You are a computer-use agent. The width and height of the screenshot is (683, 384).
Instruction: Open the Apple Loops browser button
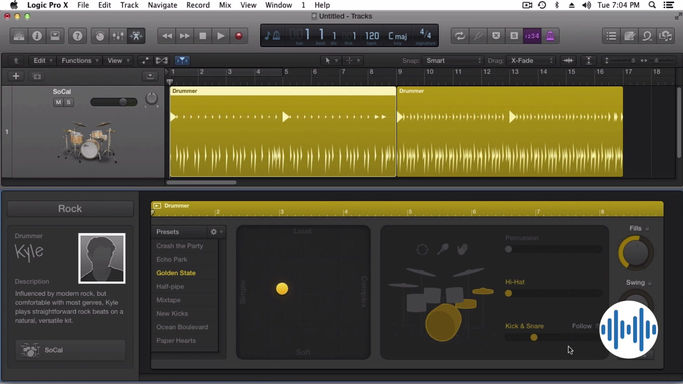(x=647, y=36)
